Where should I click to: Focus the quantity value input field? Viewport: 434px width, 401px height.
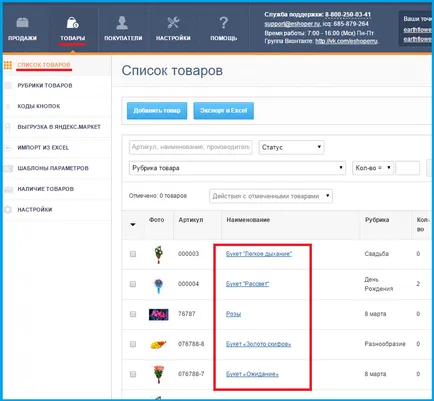click(x=407, y=168)
